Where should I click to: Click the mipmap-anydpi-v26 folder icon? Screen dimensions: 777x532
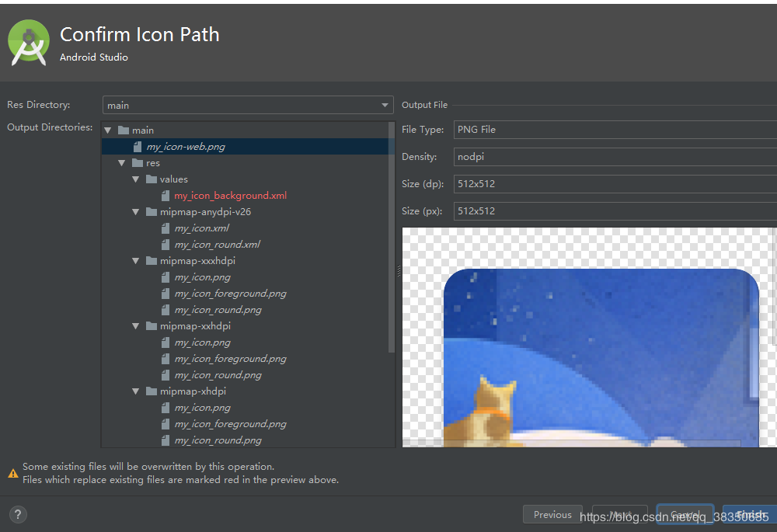tap(152, 212)
